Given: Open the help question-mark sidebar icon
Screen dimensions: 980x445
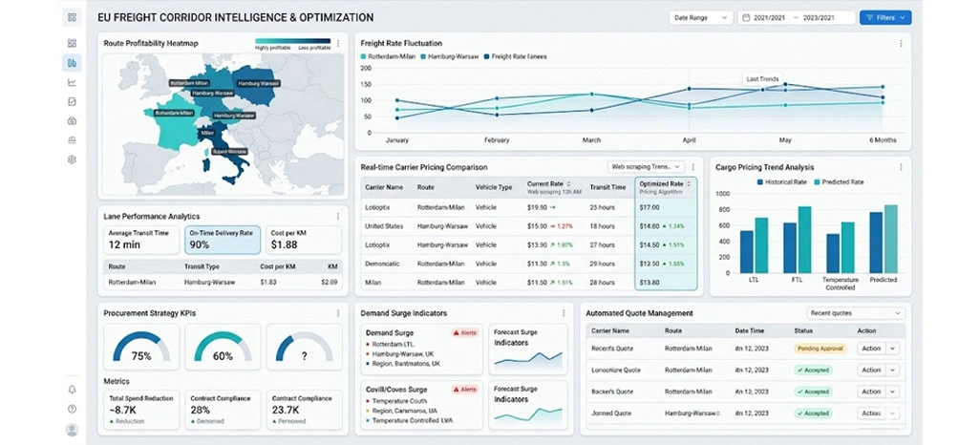Looking at the screenshot, I should tap(72, 409).
